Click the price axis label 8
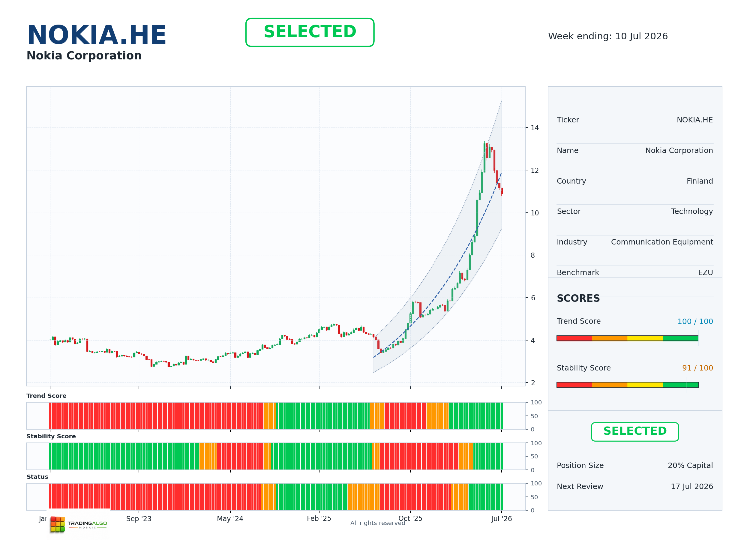Screen dimensions: 756x540 click(x=532, y=255)
